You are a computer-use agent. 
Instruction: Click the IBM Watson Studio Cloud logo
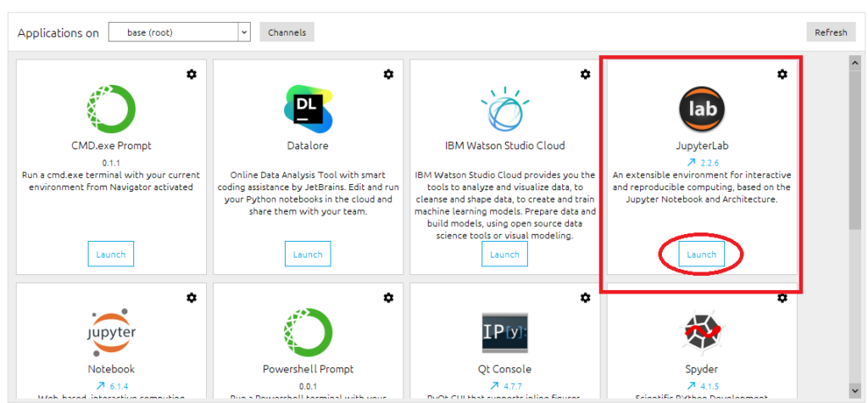click(x=504, y=108)
